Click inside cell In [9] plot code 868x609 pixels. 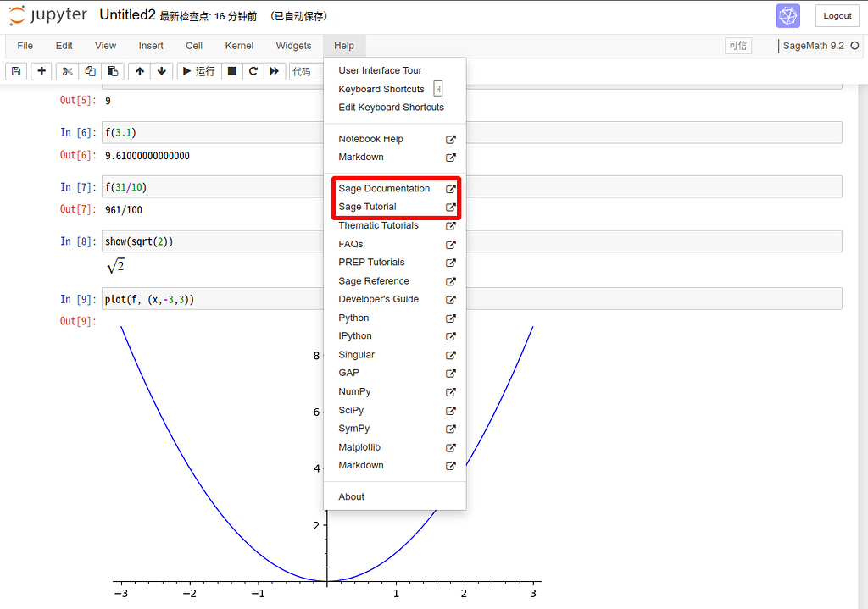(x=471, y=299)
